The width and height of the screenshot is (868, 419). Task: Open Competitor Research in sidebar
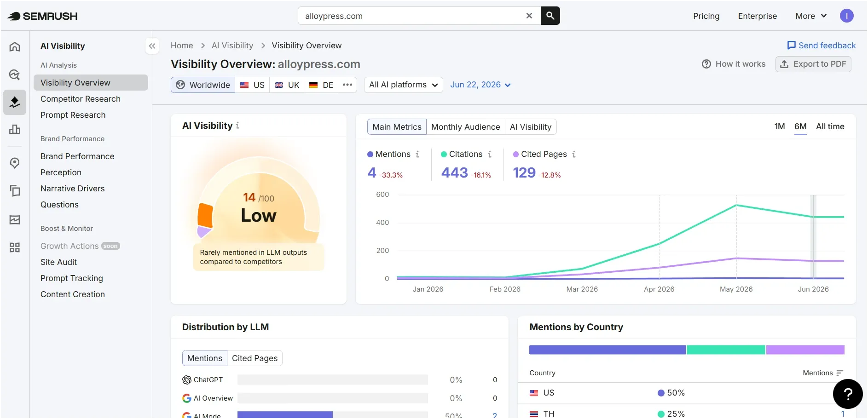(81, 99)
